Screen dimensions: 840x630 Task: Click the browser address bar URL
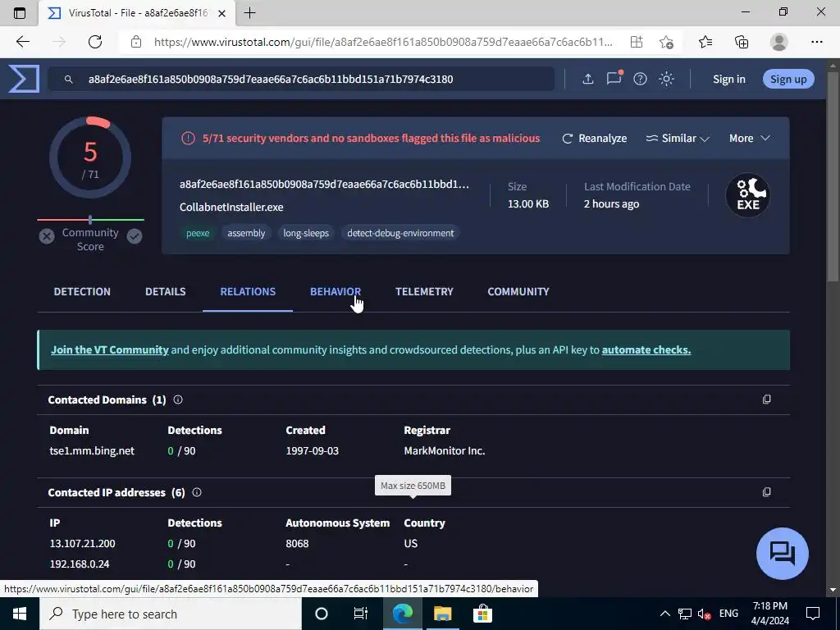383,42
